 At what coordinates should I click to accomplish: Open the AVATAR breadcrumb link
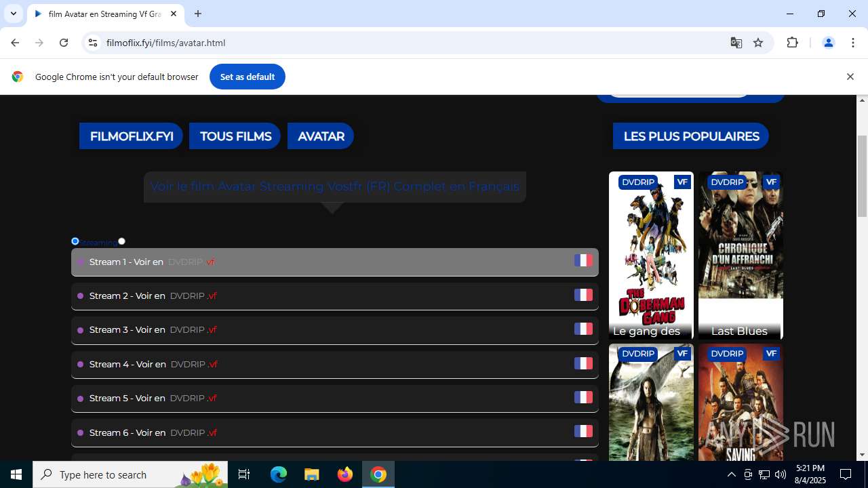[x=321, y=136]
